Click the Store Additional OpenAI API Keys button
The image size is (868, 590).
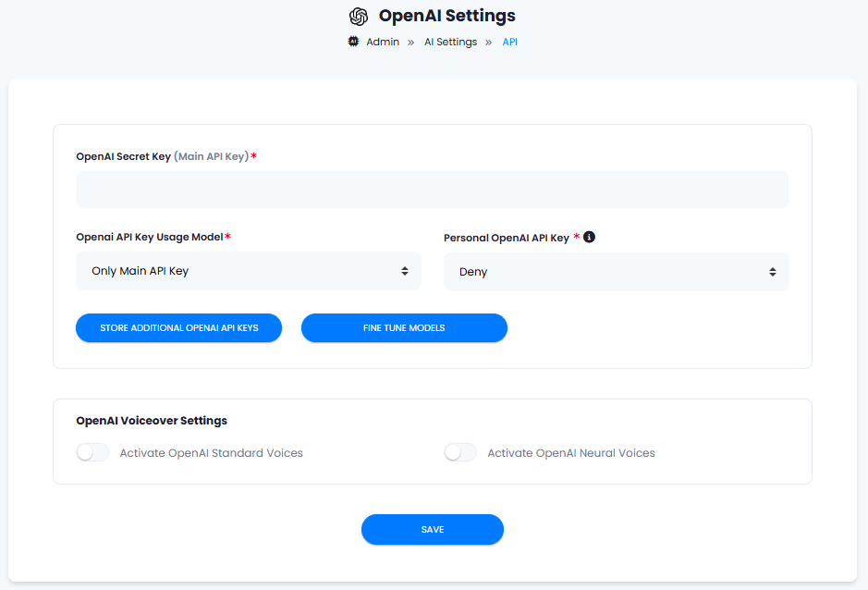coord(178,328)
